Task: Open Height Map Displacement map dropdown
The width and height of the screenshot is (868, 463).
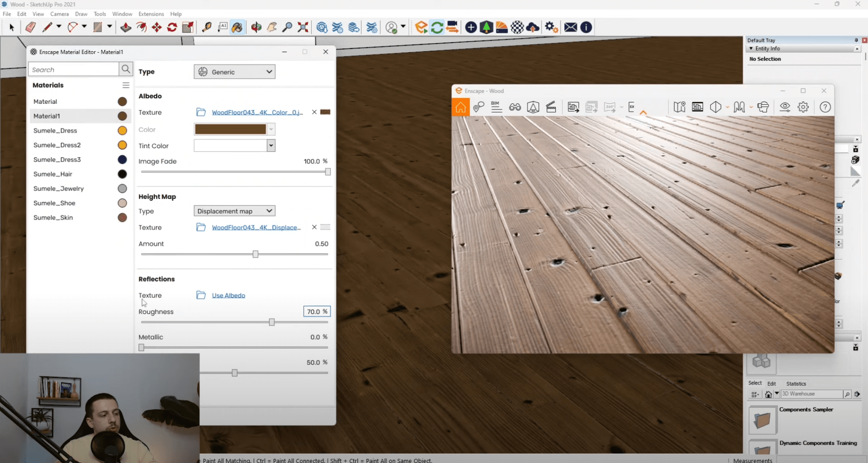Action: (234, 211)
